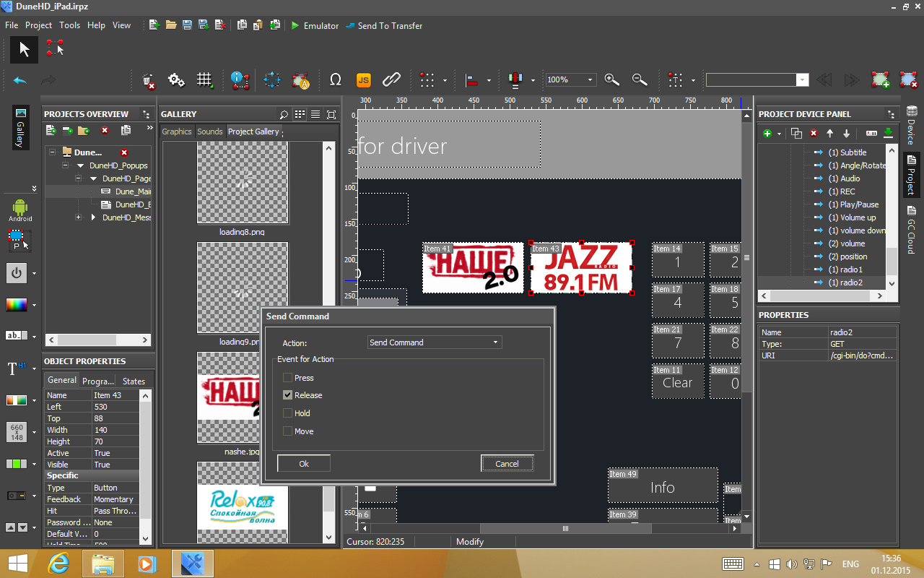Image resolution: width=924 pixels, height=578 pixels.
Task: Open Internet Explorer from the taskbar
Action: pos(58,563)
